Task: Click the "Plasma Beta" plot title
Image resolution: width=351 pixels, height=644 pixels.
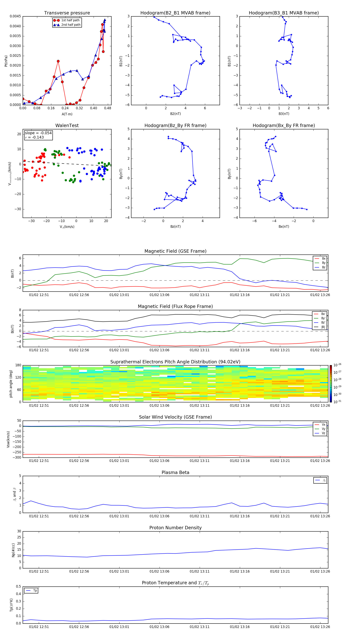Action: (175, 472)
